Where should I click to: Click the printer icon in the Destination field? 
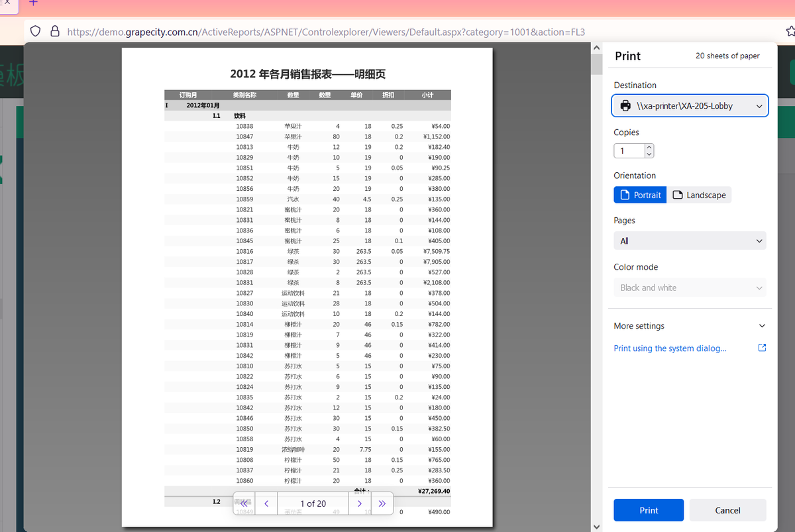626,105
